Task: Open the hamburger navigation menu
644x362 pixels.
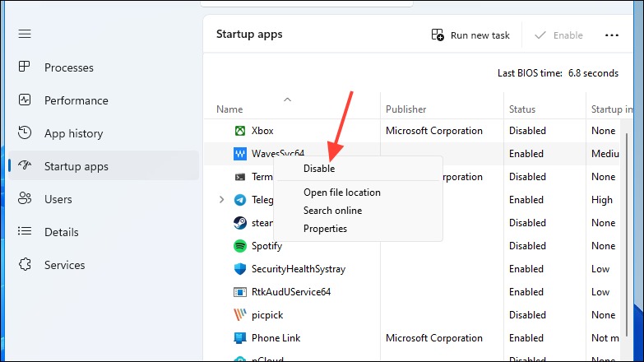Action: click(x=25, y=34)
